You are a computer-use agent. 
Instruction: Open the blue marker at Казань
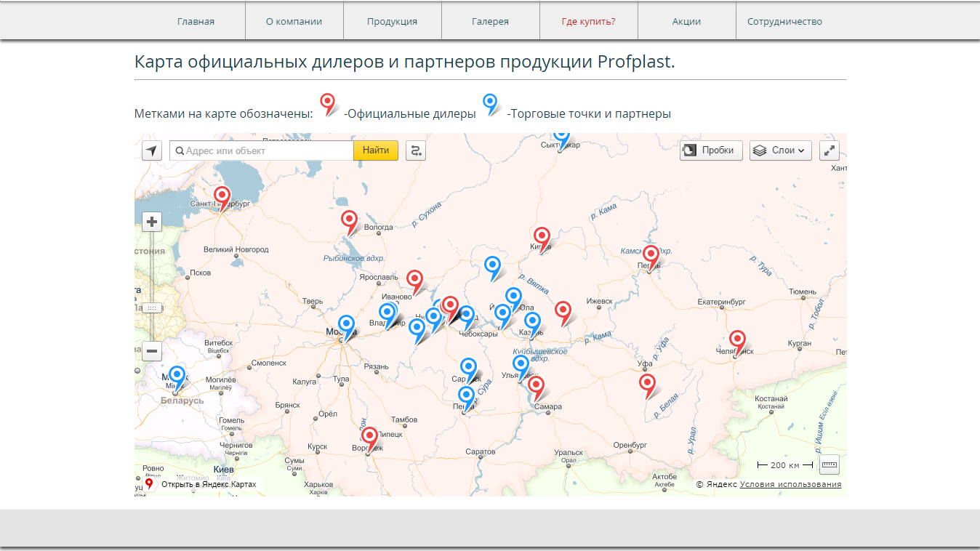coord(533,322)
